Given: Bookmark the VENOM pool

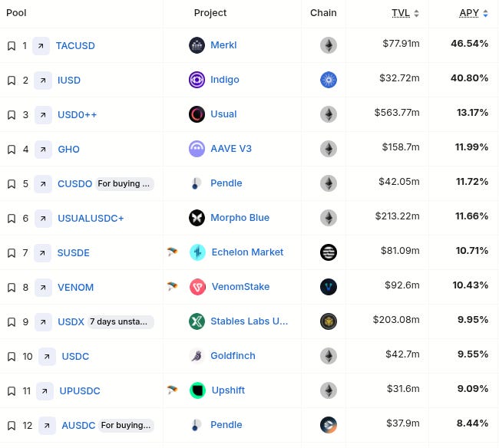Looking at the screenshot, I should (12, 288).
